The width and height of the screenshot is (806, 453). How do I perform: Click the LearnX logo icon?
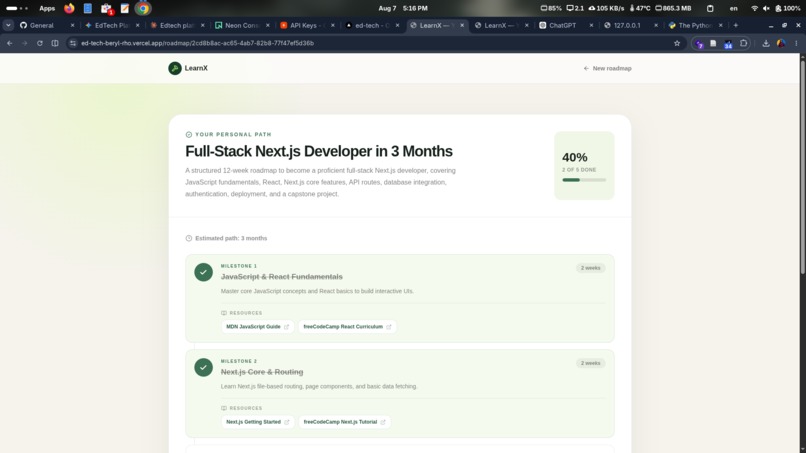(175, 68)
